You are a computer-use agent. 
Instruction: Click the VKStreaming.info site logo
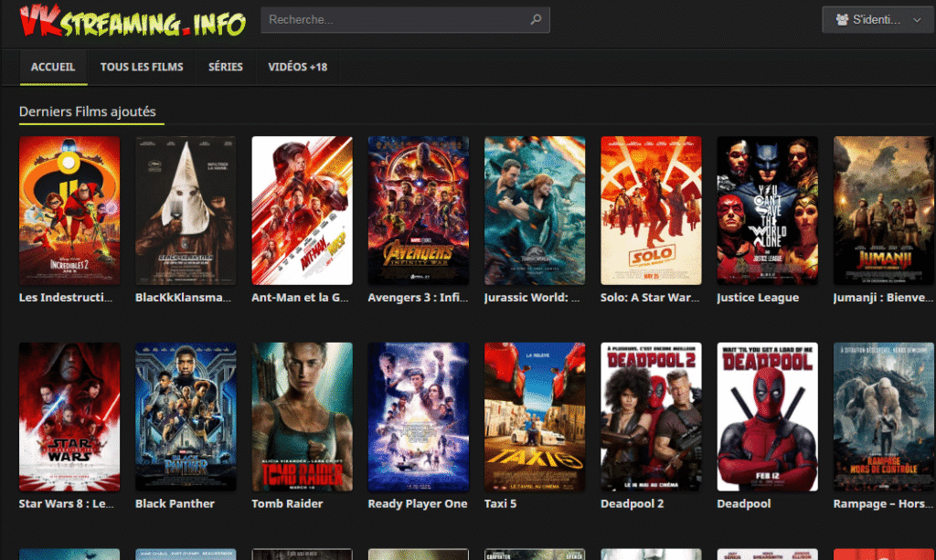tap(133, 21)
